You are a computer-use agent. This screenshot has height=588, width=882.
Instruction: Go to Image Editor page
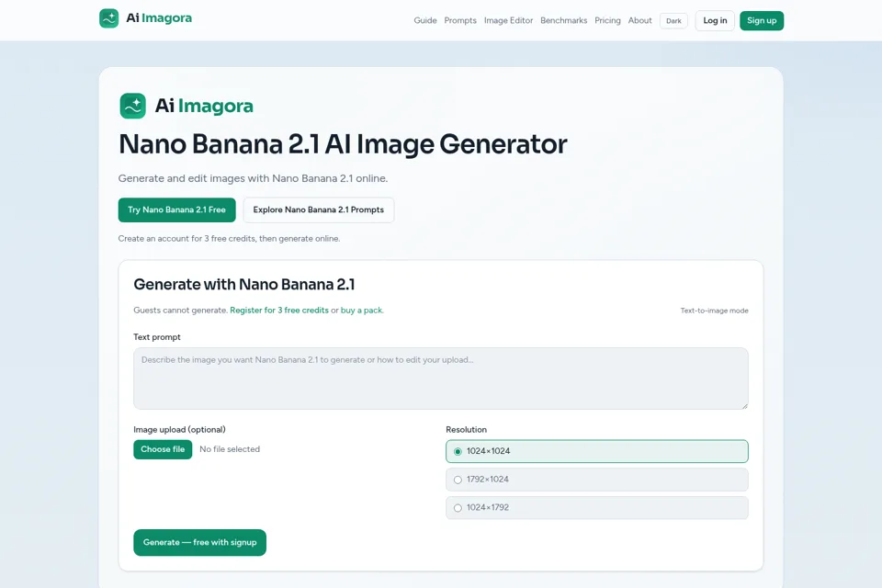pyautogui.click(x=508, y=20)
